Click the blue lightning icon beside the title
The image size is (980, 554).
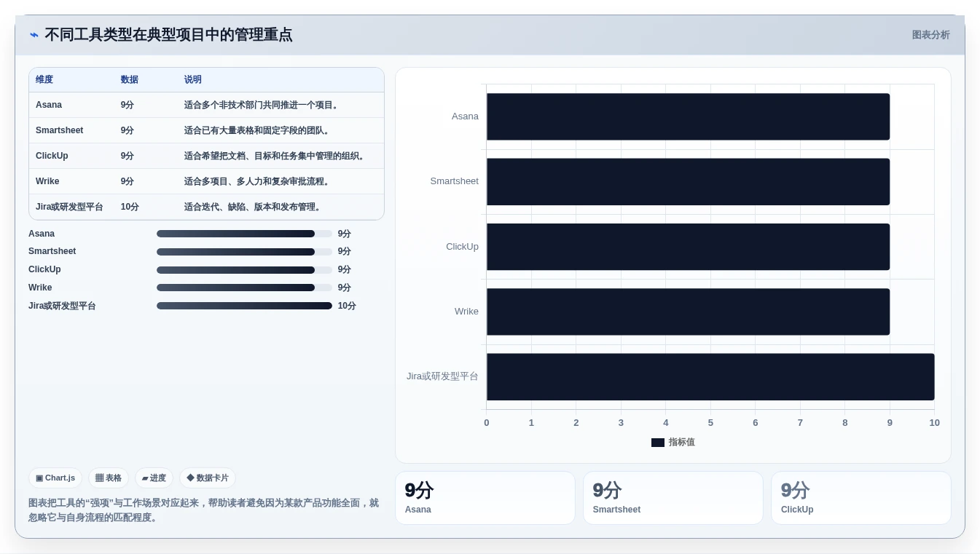pyautogui.click(x=34, y=35)
